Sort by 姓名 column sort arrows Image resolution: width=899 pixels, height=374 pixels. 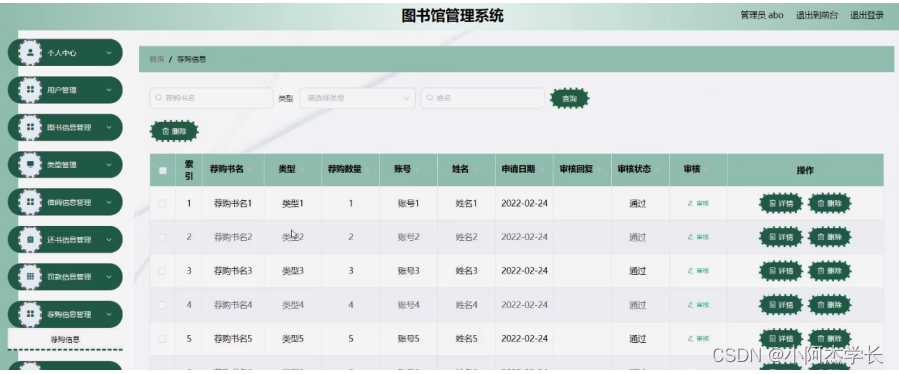475,170
